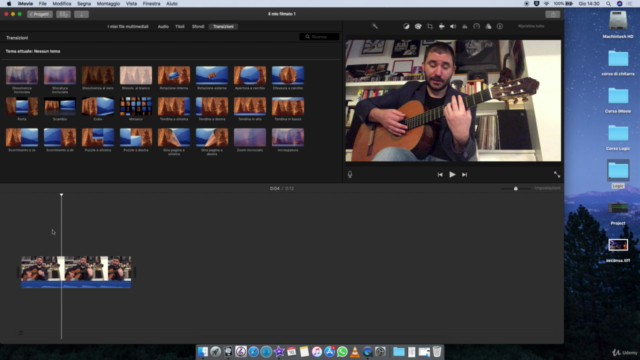
Task: Select Tendina in alto transition
Action: (x=250, y=106)
